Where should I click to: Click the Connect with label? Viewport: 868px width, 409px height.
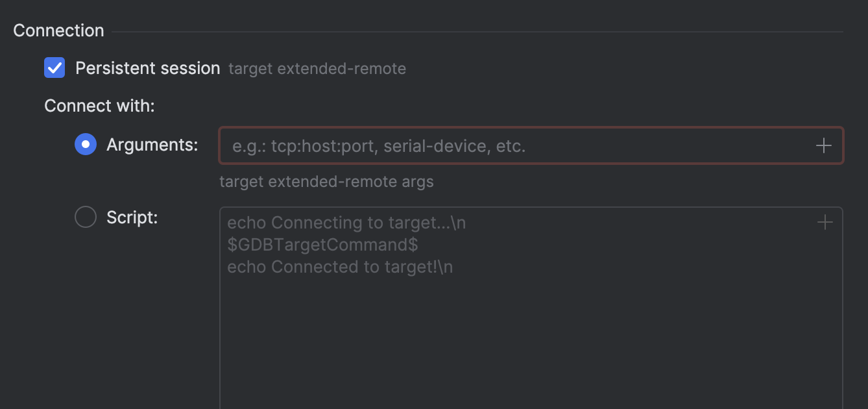click(99, 105)
